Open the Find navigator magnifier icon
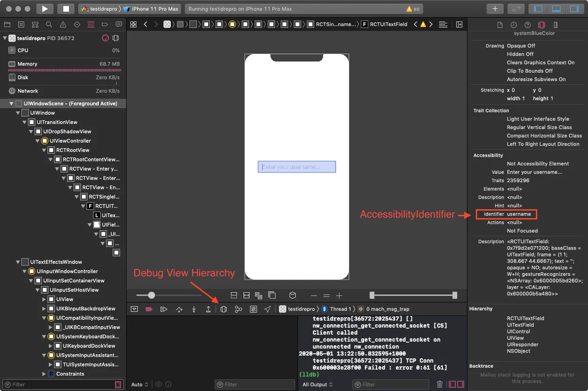The width and height of the screenshot is (588, 391). point(49,24)
